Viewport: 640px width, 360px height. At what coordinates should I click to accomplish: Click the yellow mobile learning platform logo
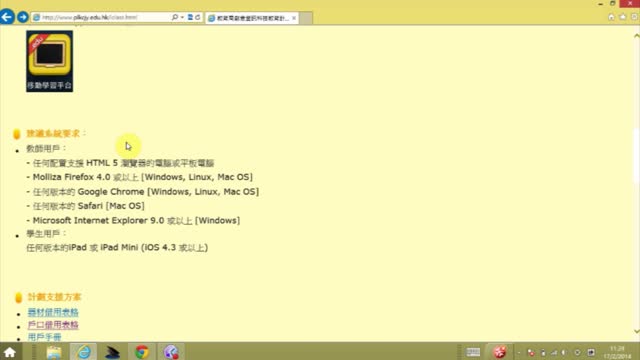pos(49,61)
